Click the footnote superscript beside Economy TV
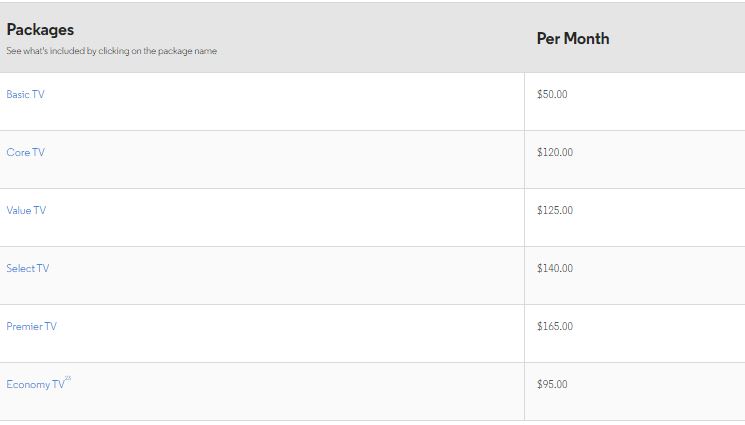745x425 pixels. click(68, 379)
